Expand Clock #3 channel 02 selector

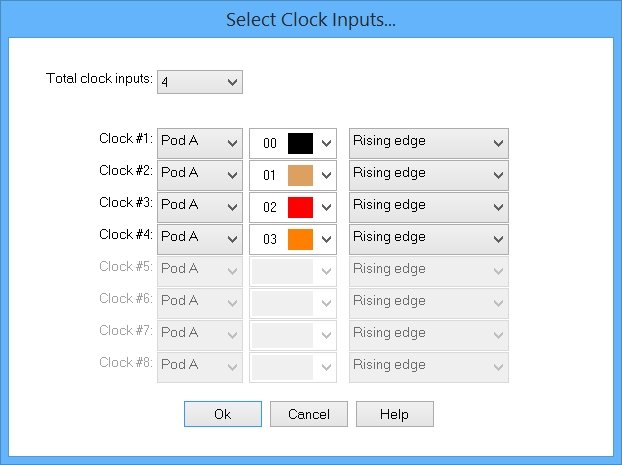point(293,207)
